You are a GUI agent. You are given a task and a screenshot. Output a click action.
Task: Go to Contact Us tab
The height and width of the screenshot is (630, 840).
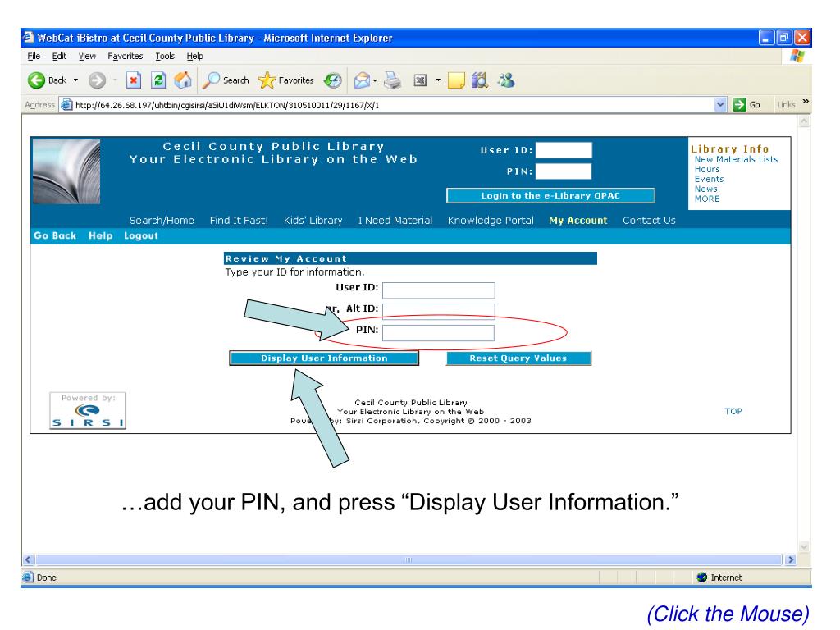pyautogui.click(x=649, y=220)
